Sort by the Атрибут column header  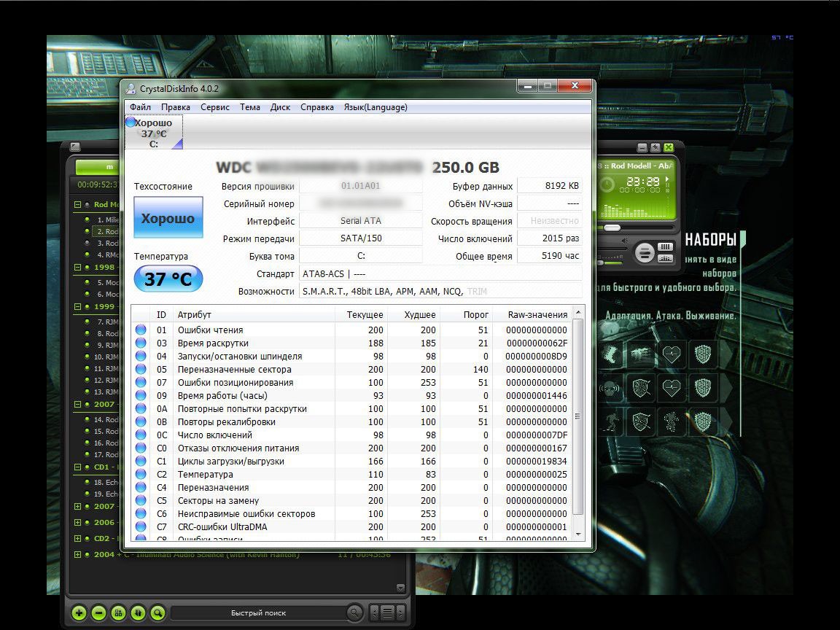point(254,314)
